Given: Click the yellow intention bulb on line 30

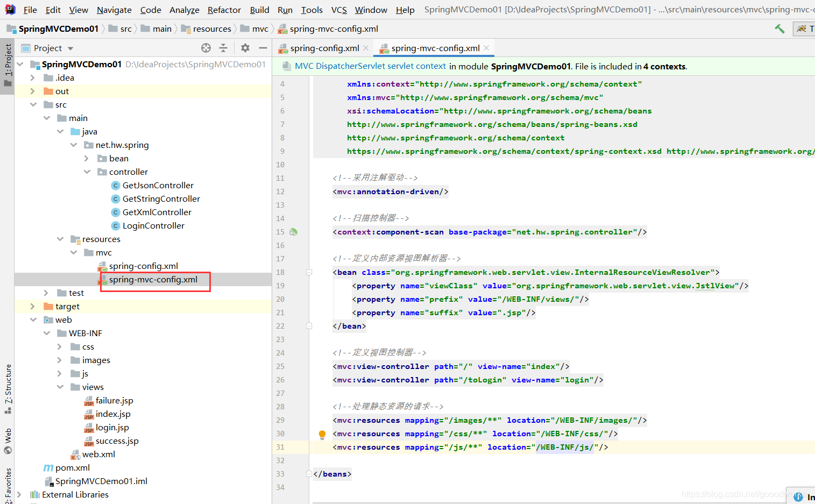Looking at the screenshot, I should pyautogui.click(x=322, y=435).
